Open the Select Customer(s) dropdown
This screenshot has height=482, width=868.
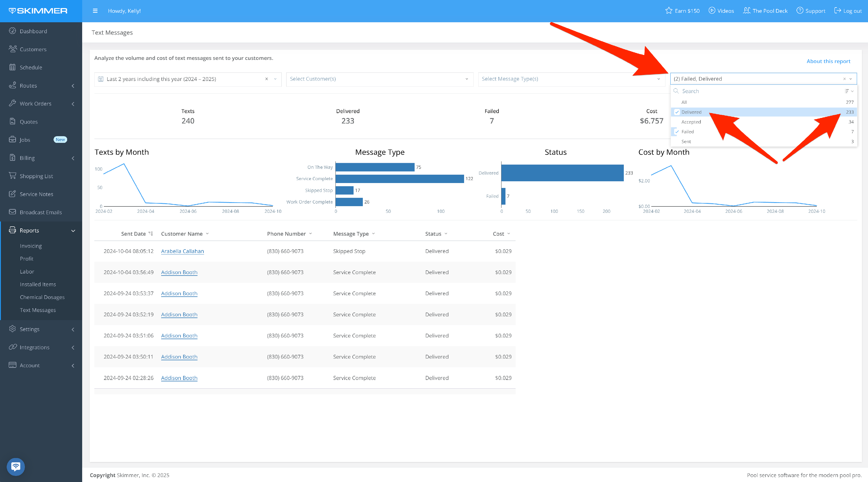tap(379, 79)
